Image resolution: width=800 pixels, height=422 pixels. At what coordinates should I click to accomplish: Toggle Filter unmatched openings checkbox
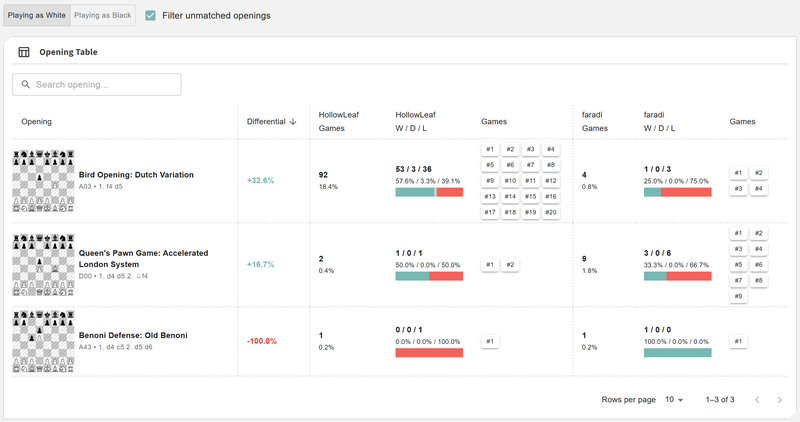[x=150, y=16]
